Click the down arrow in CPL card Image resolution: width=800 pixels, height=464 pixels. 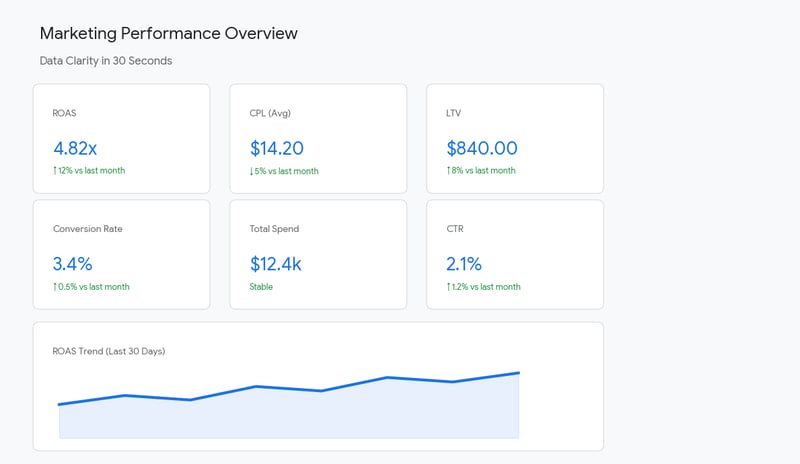click(x=252, y=171)
